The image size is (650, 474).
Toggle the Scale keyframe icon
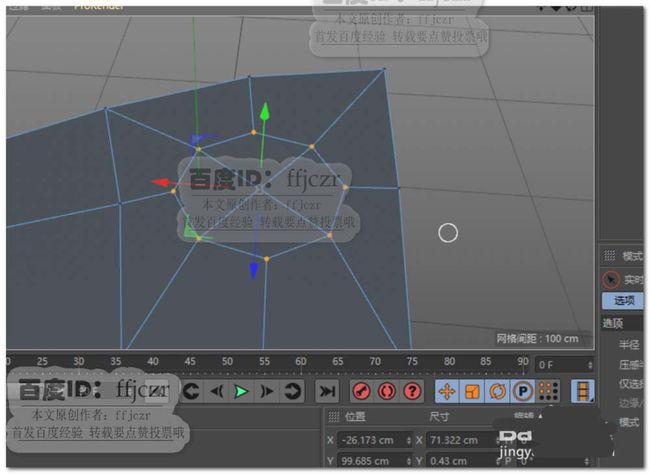tap(472, 391)
